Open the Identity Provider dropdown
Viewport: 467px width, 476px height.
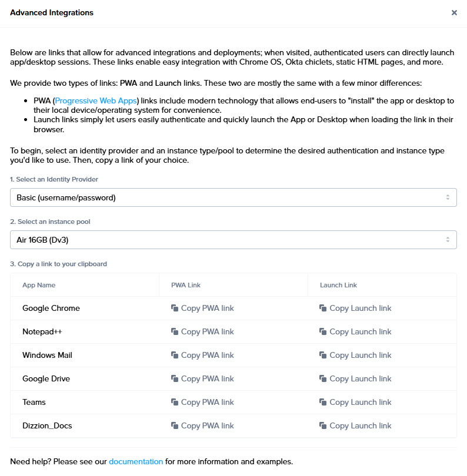point(233,197)
